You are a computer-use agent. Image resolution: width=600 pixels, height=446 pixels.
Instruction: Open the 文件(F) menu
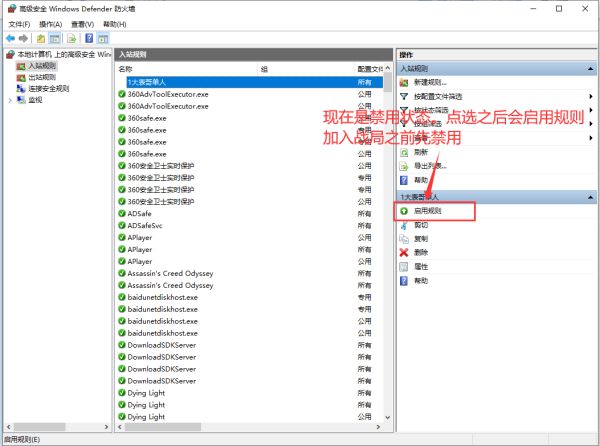(19, 23)
